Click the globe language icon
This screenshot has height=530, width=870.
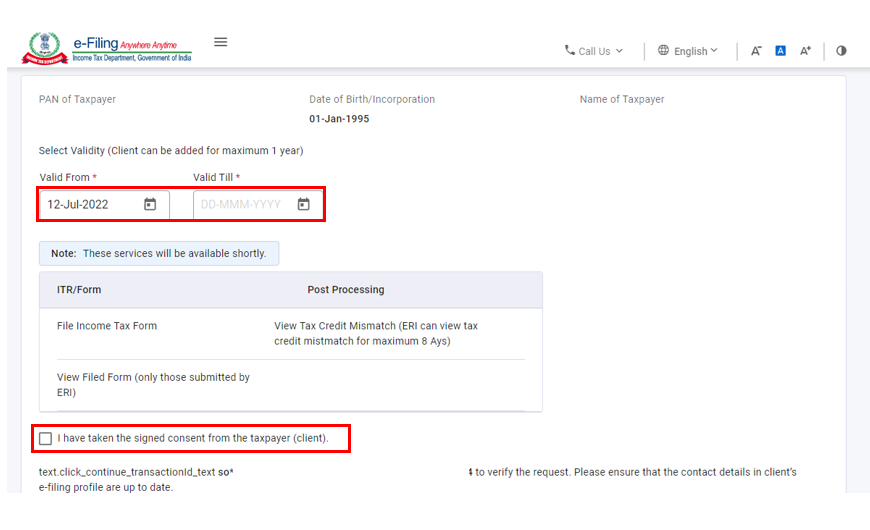[663, 50]
